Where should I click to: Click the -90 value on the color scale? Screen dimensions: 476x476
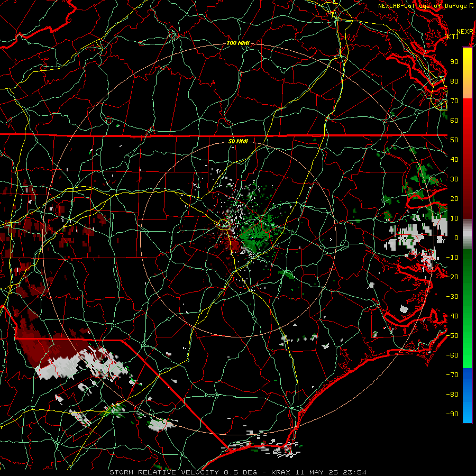(452, 414)
